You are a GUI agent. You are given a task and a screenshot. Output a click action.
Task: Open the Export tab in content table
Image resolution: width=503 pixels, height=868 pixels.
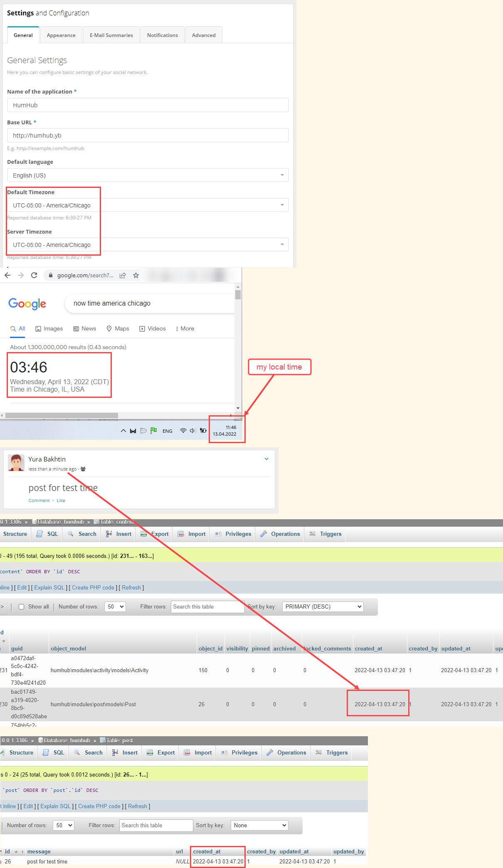pyautogui.click(x=155, y=534)
